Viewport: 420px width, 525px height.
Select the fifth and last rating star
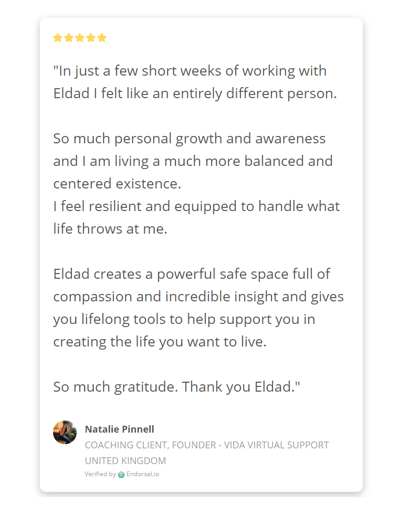click(x=102, y=37)
